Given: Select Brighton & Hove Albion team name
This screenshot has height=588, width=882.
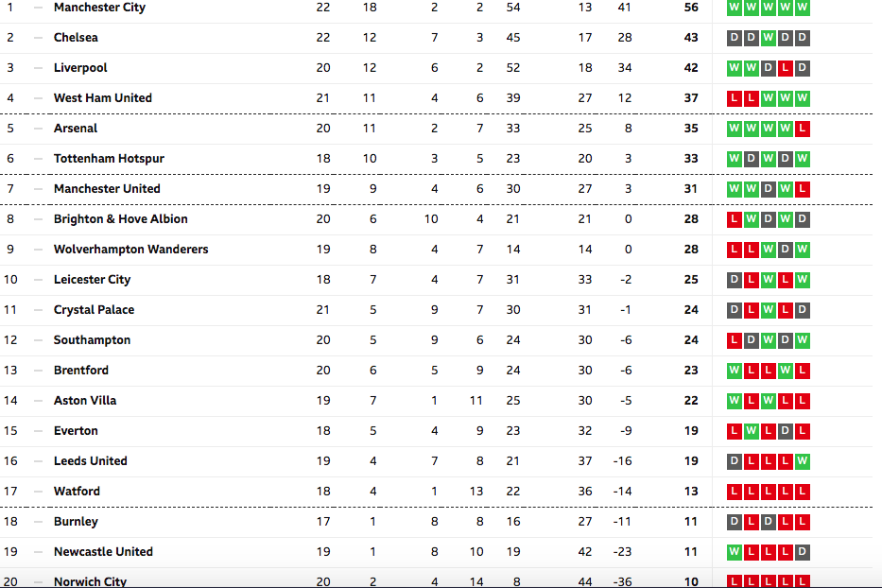Looking at the screenshot, I should pos(121,219).
